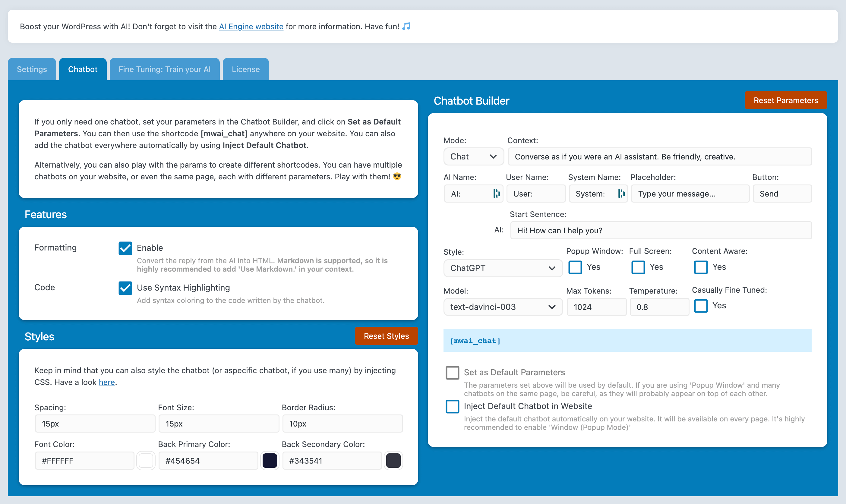Click the Reset Parameters button
The height and width of the screenshot is (504, 846).
coord(786,99)
